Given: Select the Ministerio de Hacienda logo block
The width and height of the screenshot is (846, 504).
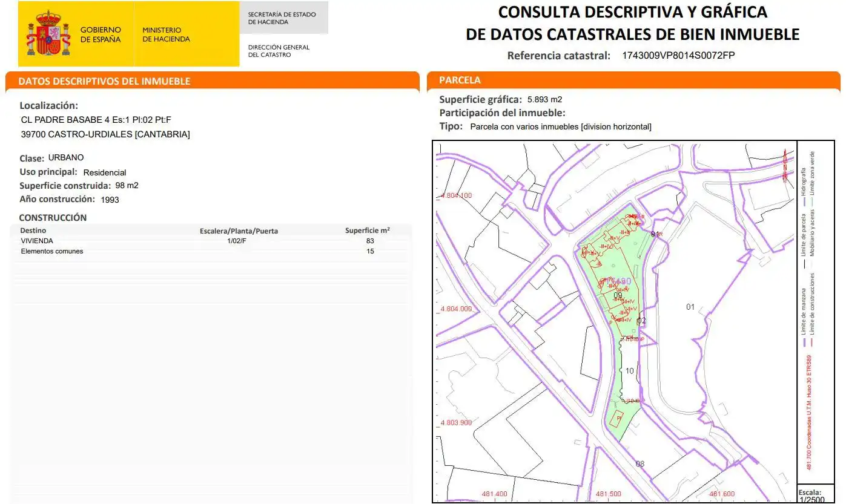Looking at the screenshot, I should coord(187,34).
